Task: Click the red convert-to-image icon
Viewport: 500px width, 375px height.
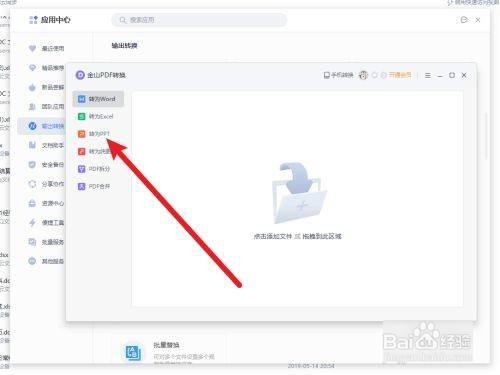Action: pyautogui.click(x=81, y=151)
